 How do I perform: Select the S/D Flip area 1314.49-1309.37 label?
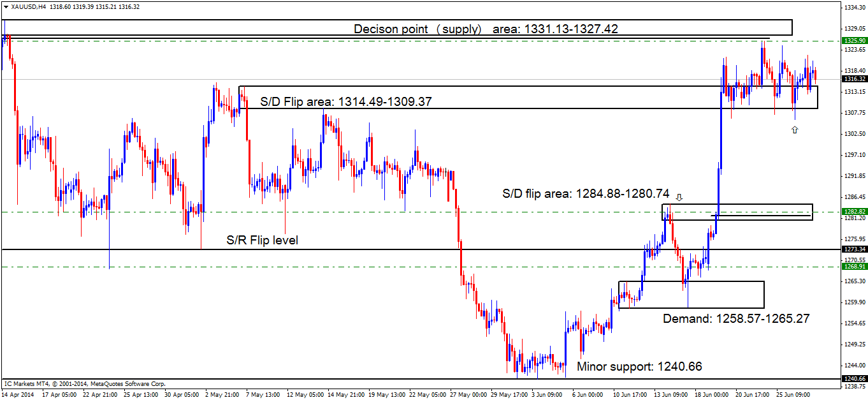(347, 101)
